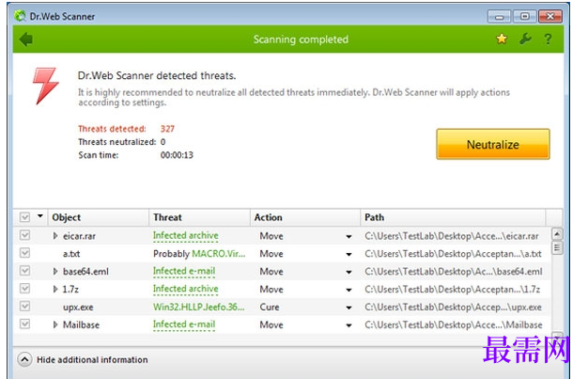The image size is (588, 379).
Task: Click the scrollbar up arrow in threat list
Action: pyautogui.click(x=557, y=234)
